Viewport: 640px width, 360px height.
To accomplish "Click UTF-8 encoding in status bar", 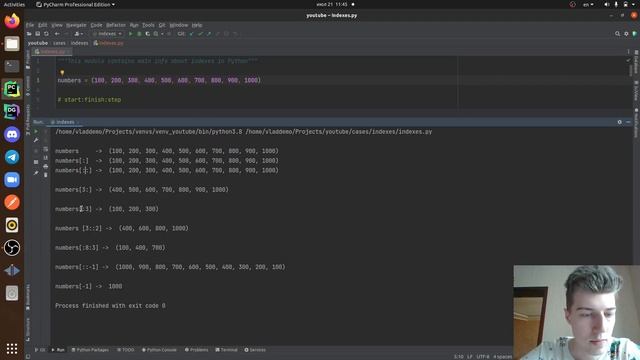I will pos(482,357).
